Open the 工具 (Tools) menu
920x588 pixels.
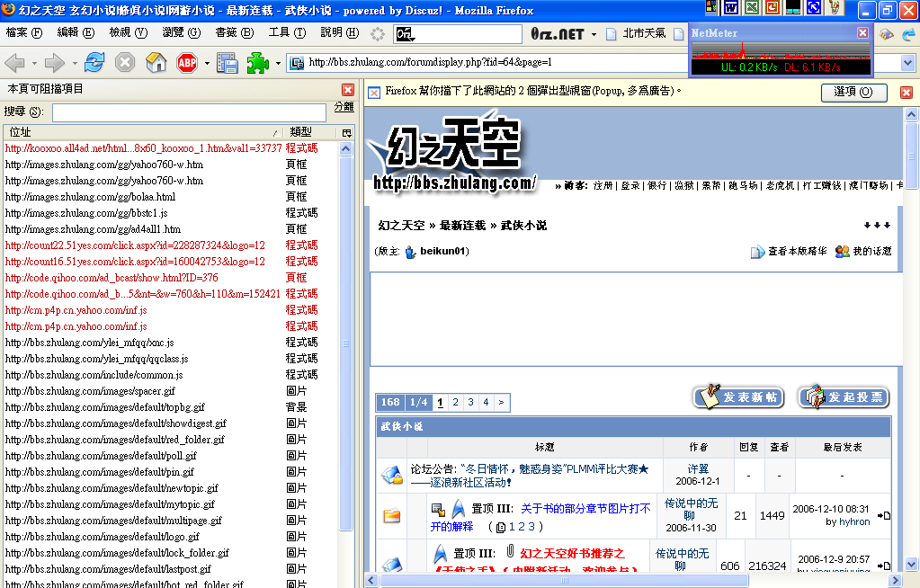pos(286,32)
